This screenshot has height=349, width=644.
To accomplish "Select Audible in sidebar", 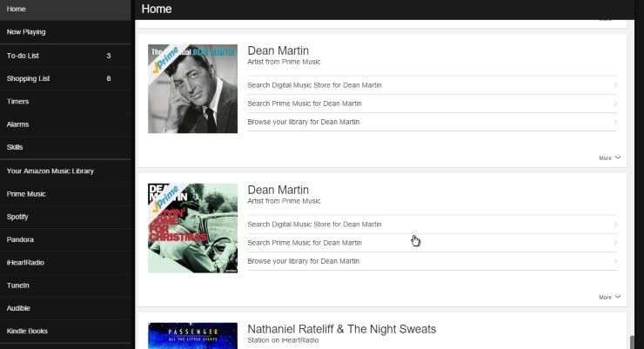I will pos(65,308).
